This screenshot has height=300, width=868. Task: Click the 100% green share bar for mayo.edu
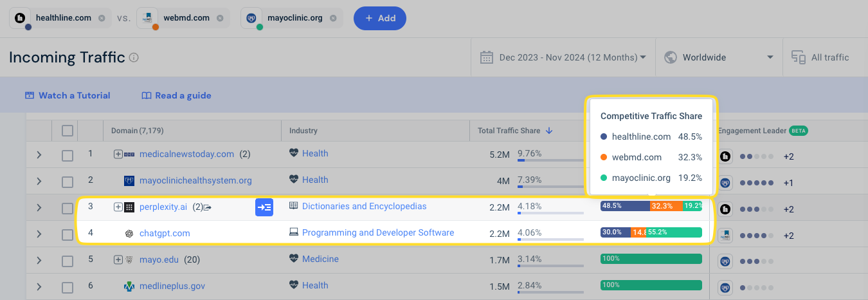[x=651, y=259]
